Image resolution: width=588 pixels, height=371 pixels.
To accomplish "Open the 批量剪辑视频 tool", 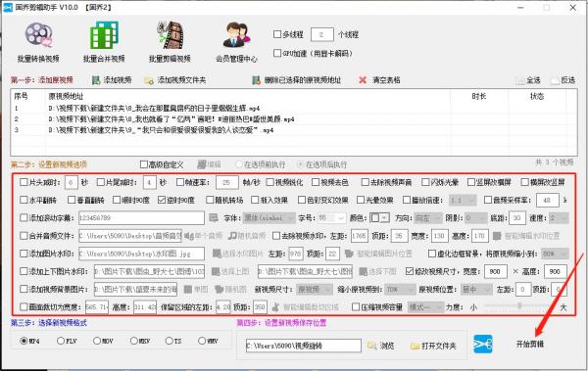I will [x=170, y=42].
